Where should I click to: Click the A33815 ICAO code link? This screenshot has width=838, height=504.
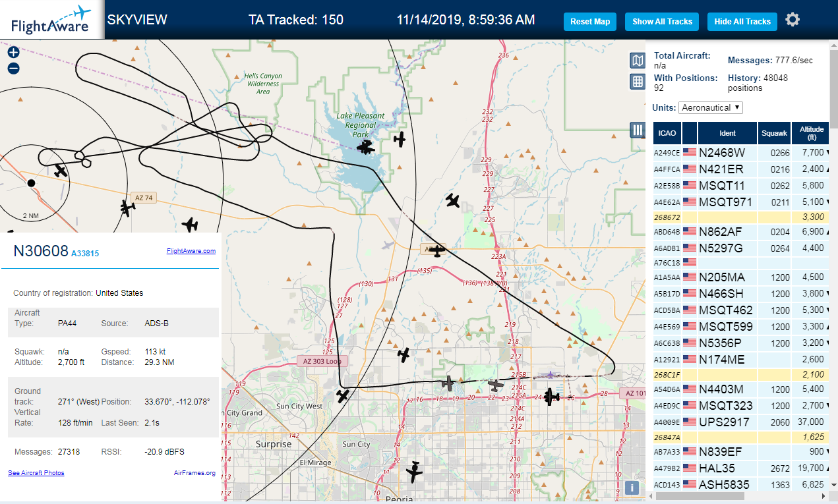pyautogui.click(x=85, y=253)
